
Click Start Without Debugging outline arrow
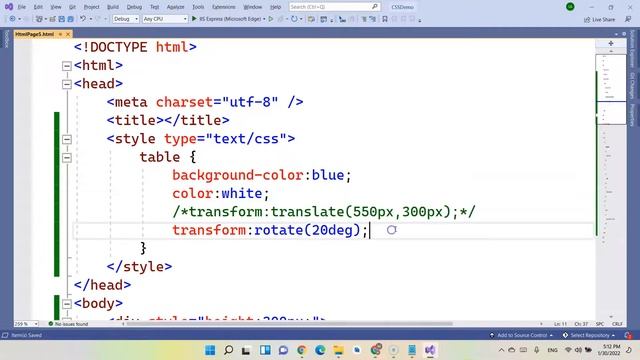click(271, 19)
